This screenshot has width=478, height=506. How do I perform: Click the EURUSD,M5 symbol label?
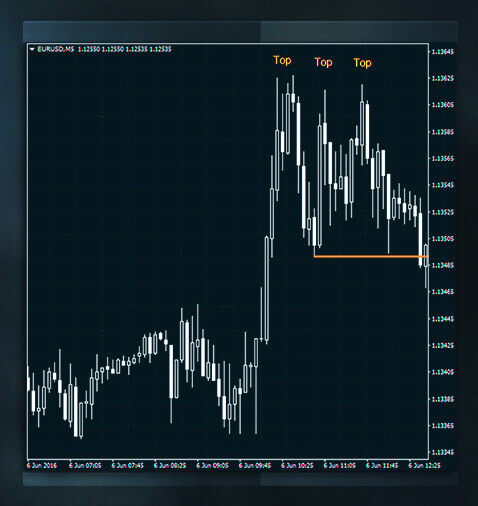click(56, 49)
